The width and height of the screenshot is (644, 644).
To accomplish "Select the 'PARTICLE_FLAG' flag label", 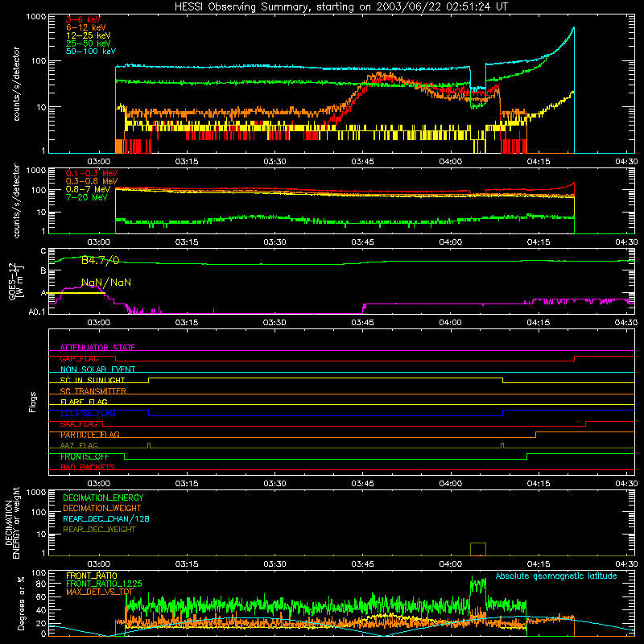I will click(90, 435).
